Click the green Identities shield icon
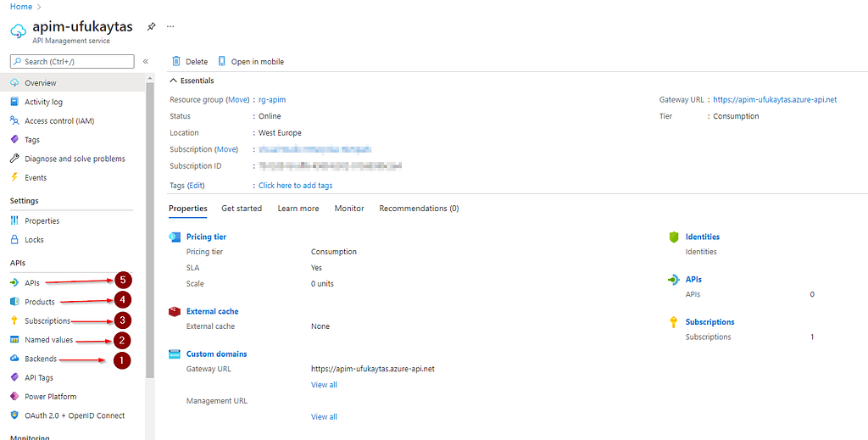This screenshot has width=868, height=440. point(674,237)
